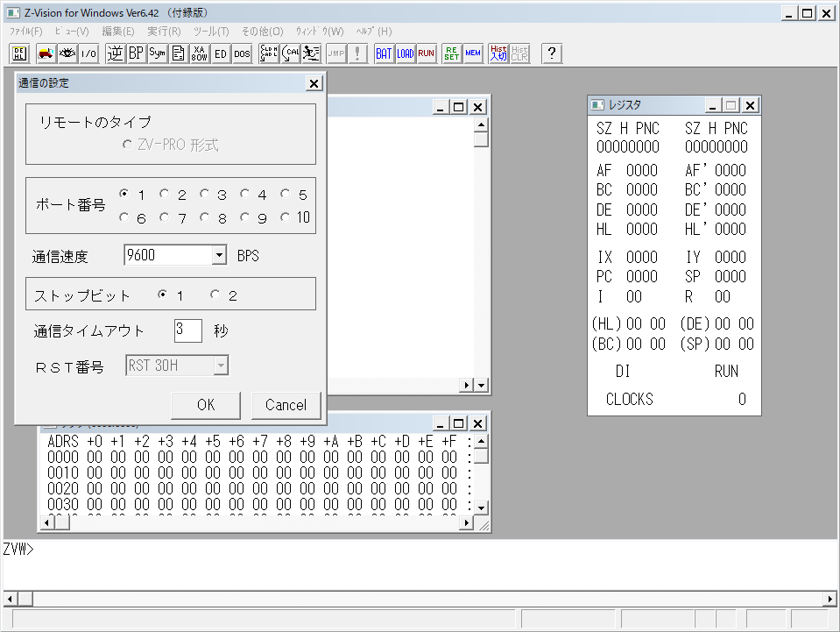Open the I/O toolbar icon

click(88, 53)
